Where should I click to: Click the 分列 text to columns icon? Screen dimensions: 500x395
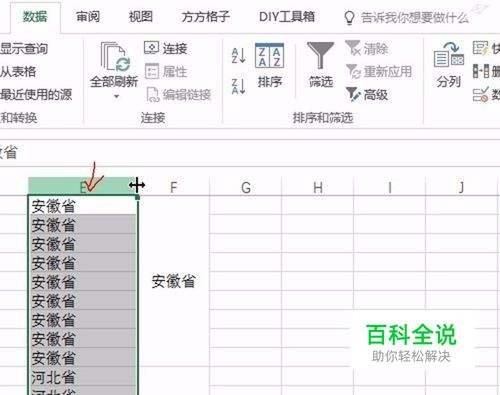[449, 55]
